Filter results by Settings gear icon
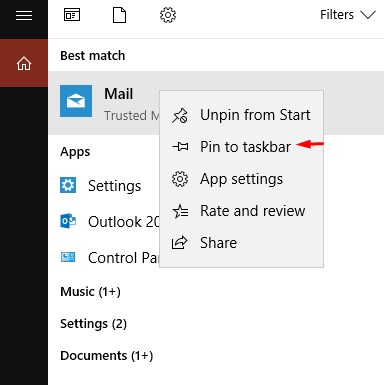 (168, 15)
